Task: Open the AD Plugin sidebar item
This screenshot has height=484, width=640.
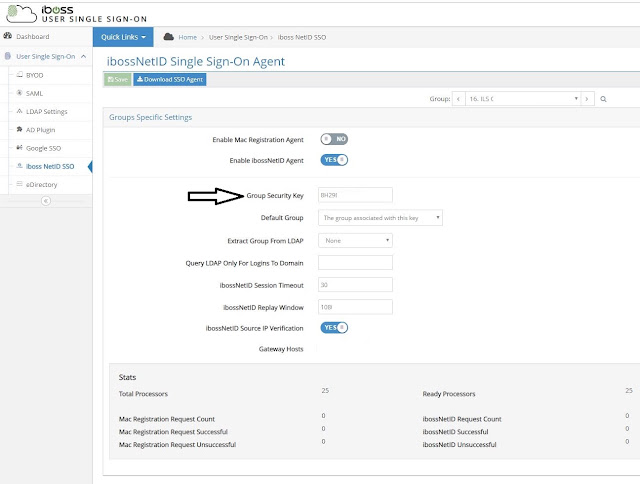Action: tap(40, 130)
